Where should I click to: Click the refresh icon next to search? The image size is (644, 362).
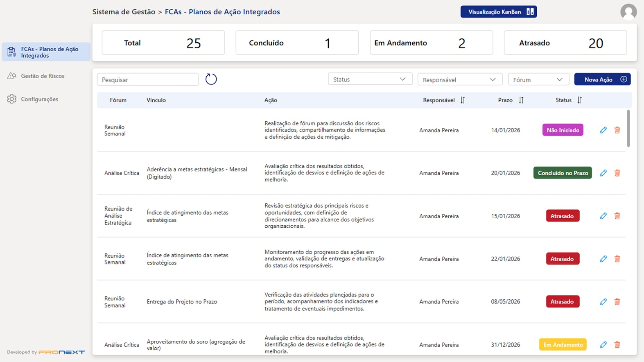[x=211, y=79]
